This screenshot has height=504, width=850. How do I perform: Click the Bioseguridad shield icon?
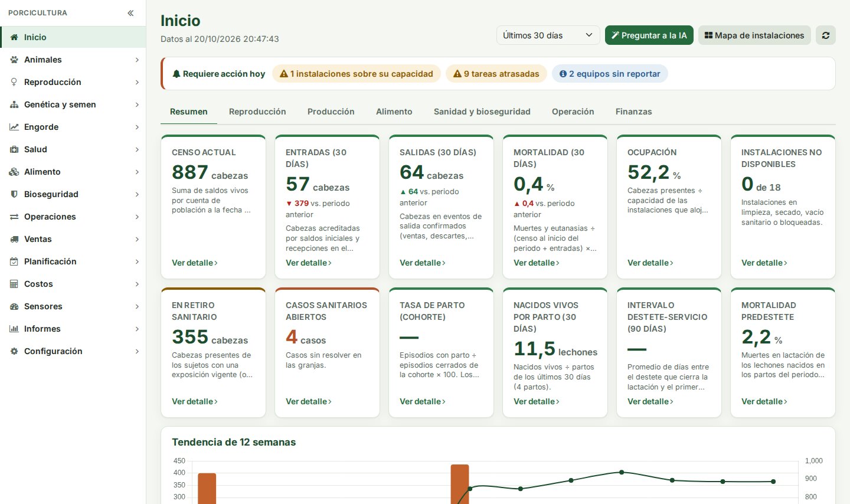point(14,194)
